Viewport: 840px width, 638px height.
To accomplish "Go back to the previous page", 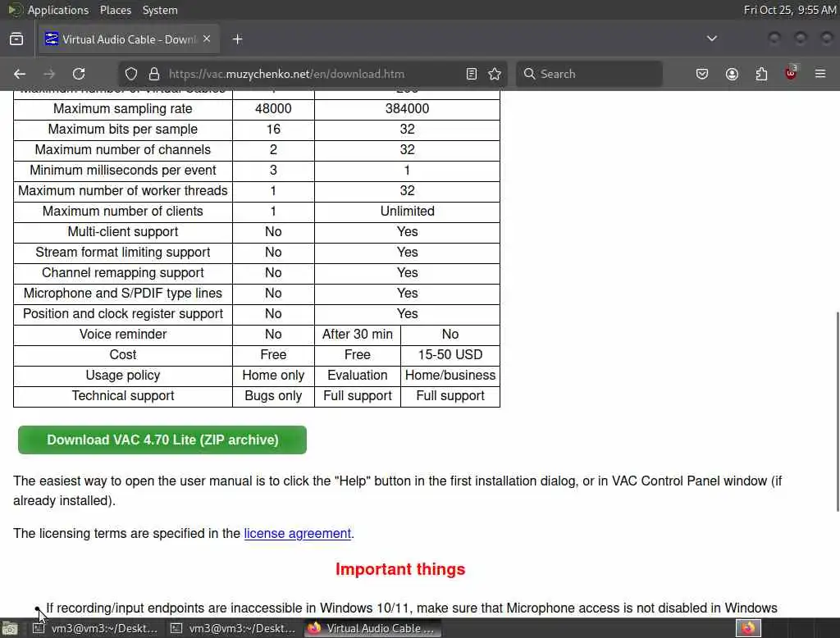I will [20, 74].
